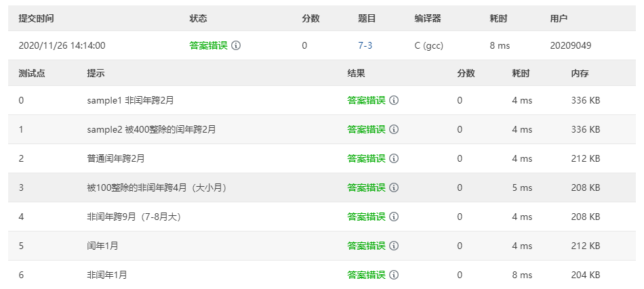Image resolution: width=644 pixels, height=289 pixels.
Task: Click the 测试点 column header
Action: click(x=32, y=73)
